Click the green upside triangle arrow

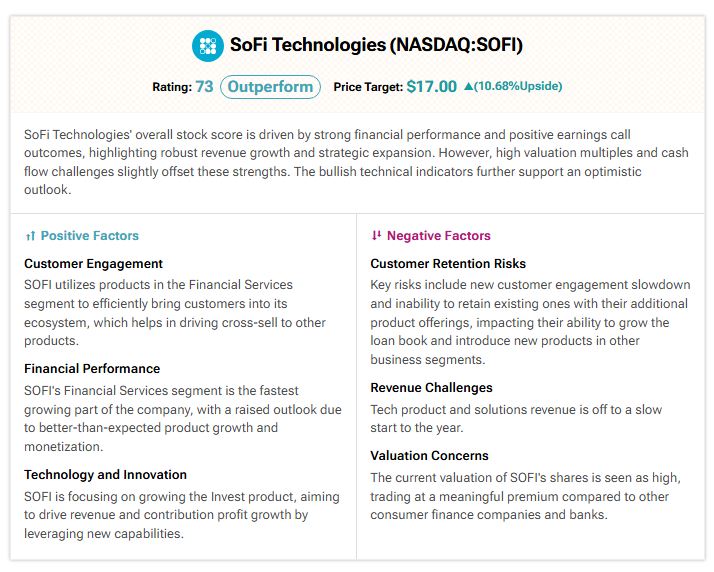tap(468, 86)
